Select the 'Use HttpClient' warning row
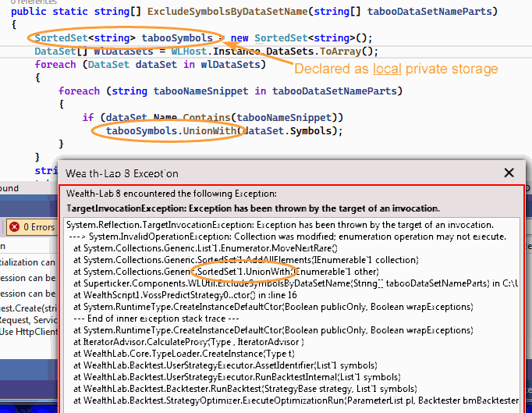 pyautogui.click(x=28, y=331)
